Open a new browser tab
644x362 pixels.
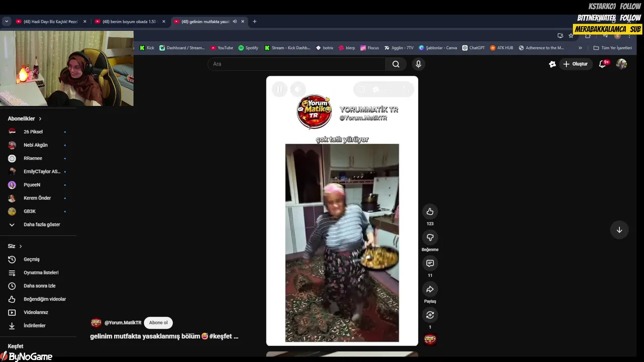coord(255,22)
